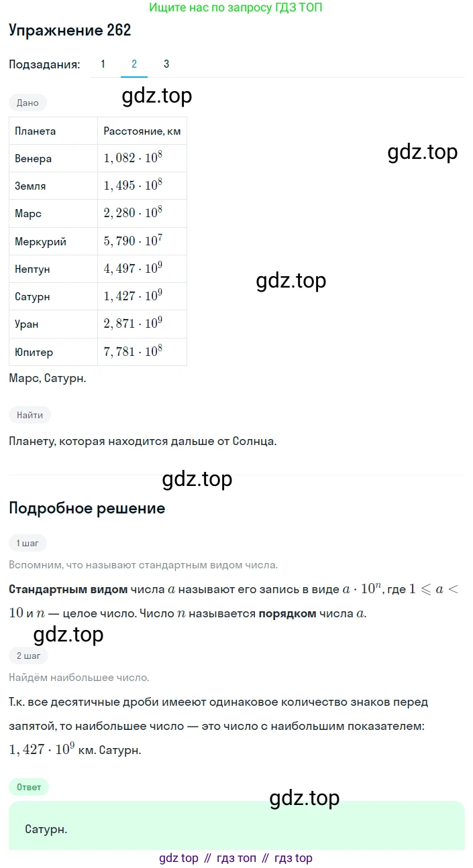Click the green Ответ badge
The height and width of the screenshot is (868, 473).
(29, 787)
